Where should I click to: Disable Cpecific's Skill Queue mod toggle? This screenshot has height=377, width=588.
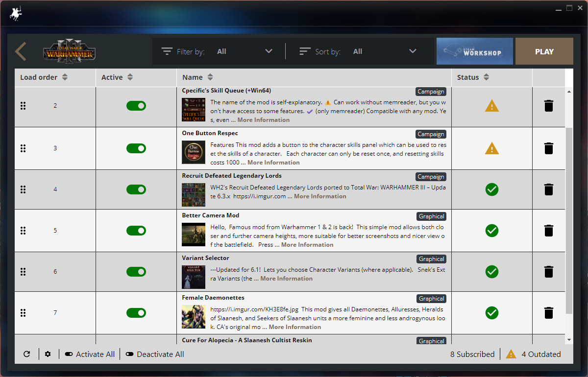pyautogui.click(x=136, y=106)
